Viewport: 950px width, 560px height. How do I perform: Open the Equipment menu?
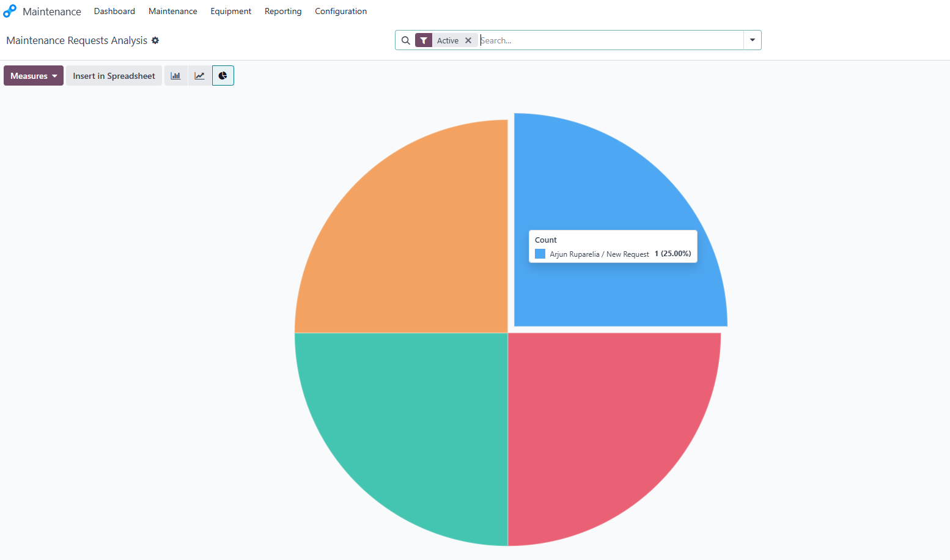230,11
